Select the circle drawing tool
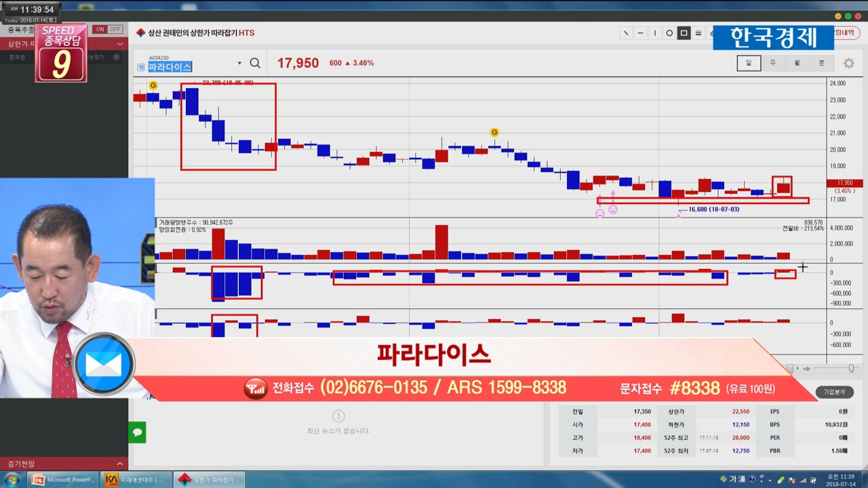The height and width of the screenshot is (488, 868). click(669, 33)
